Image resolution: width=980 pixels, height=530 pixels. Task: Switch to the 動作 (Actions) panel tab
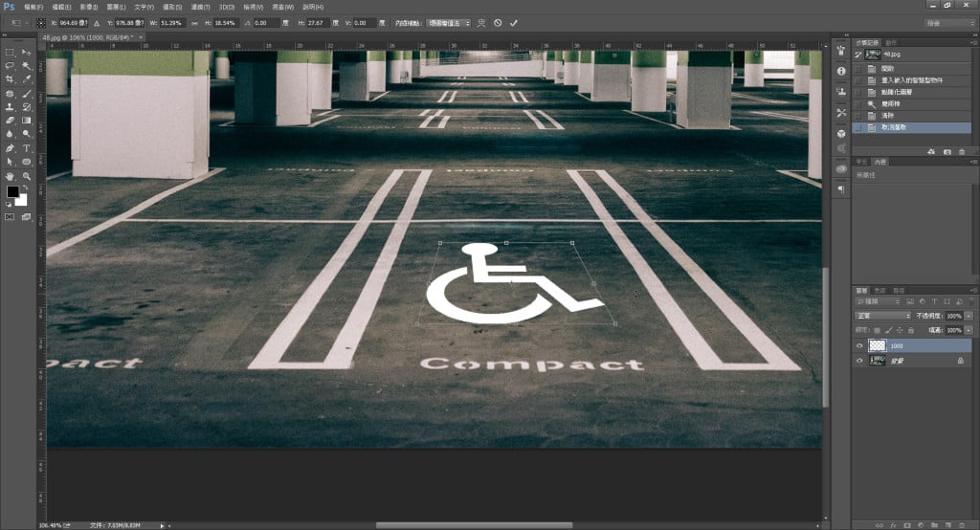(x=891, y=42)
